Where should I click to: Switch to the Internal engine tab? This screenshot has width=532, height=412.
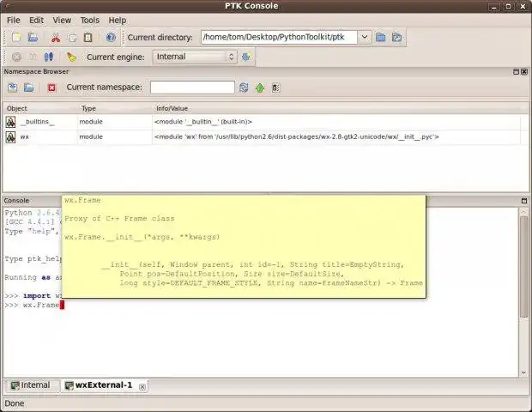tap(31, 385)
